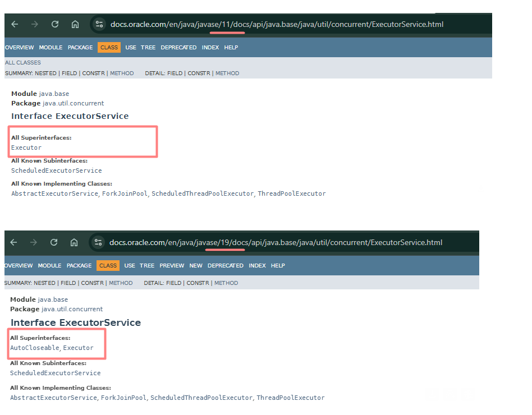Image resolution: width=532 pixels, height=415 pixels.
Task: Jump to METHOD detail in Java 11 page
Action: click(x=227, y=73)
